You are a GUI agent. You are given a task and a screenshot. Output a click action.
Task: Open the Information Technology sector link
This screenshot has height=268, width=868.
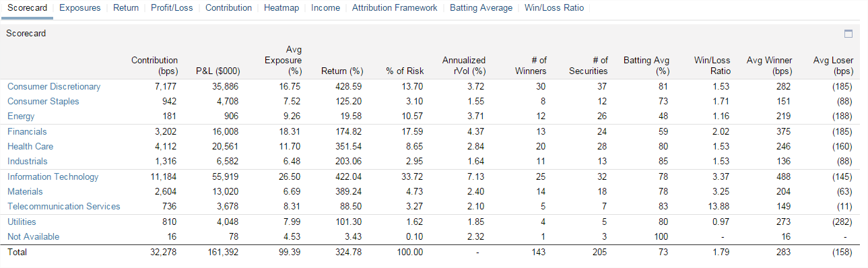(53, 176)
